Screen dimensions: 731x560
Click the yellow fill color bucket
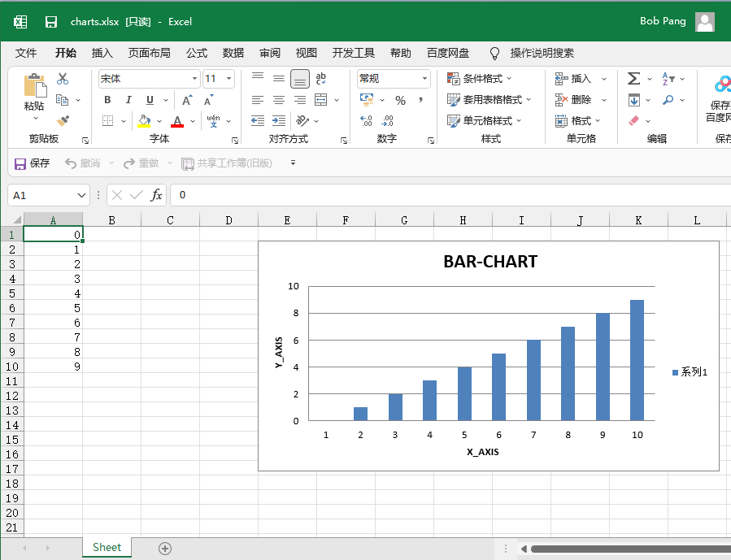(145, 121)
